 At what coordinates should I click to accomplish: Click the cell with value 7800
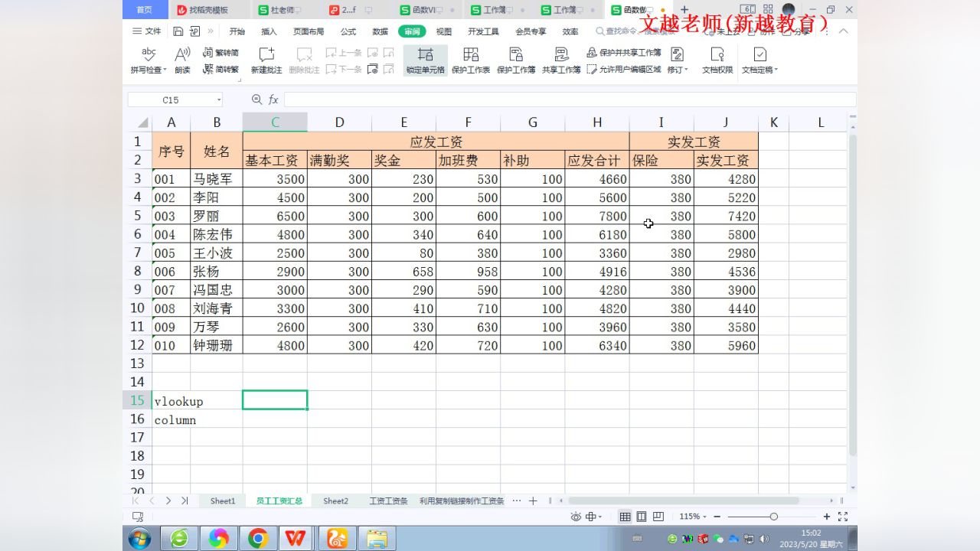point(597,216)
